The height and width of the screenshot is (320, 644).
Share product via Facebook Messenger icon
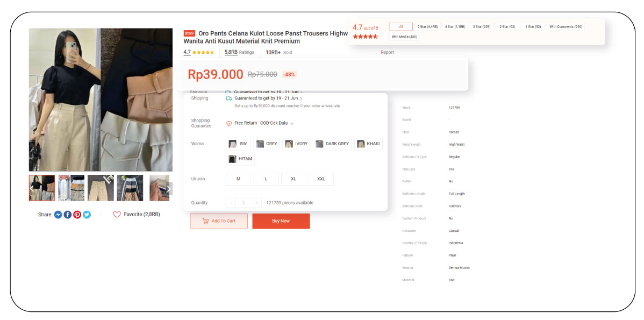pos(58,215)
